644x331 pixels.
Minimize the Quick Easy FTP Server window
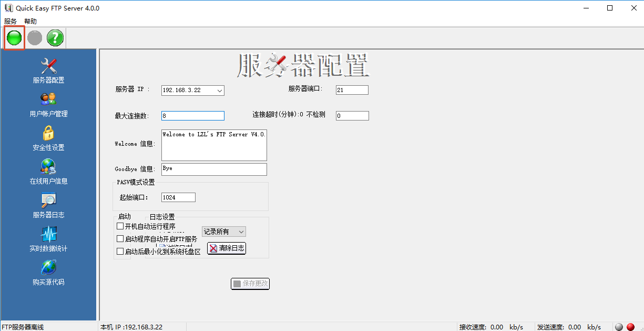[x=586, y=8]
